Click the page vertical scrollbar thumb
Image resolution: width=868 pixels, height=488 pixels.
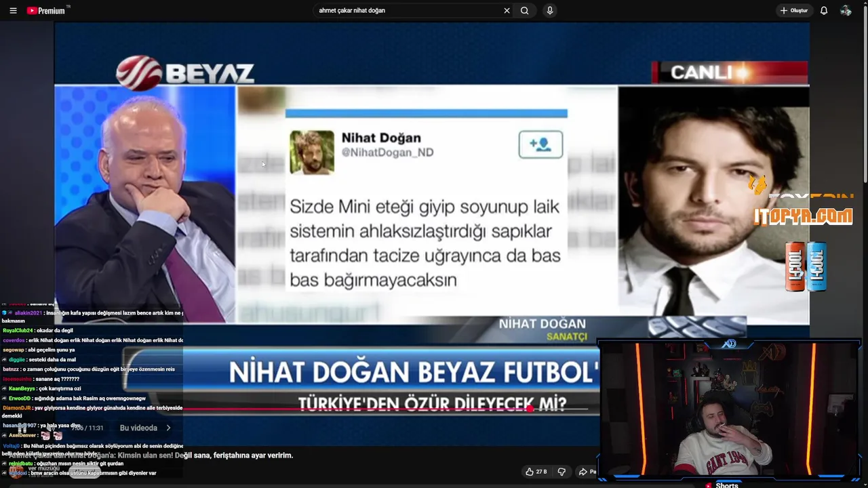pyautogui.click(x=865, y=95)
